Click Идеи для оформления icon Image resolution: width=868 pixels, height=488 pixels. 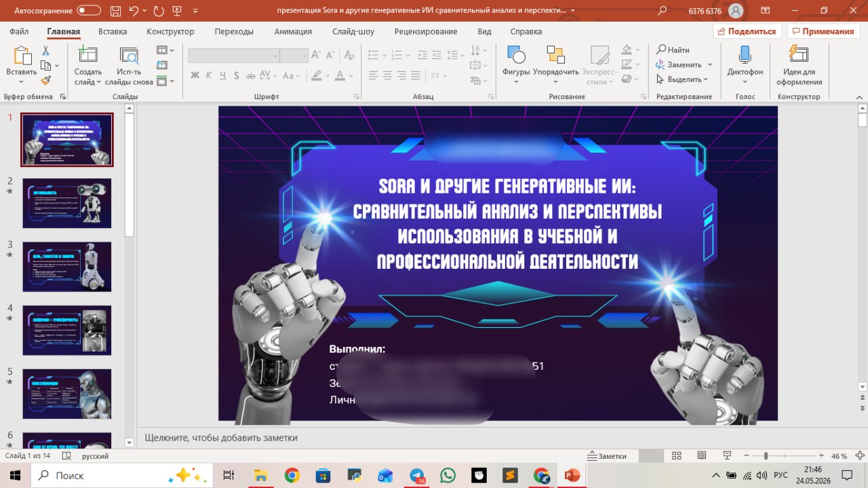point(799,55)
